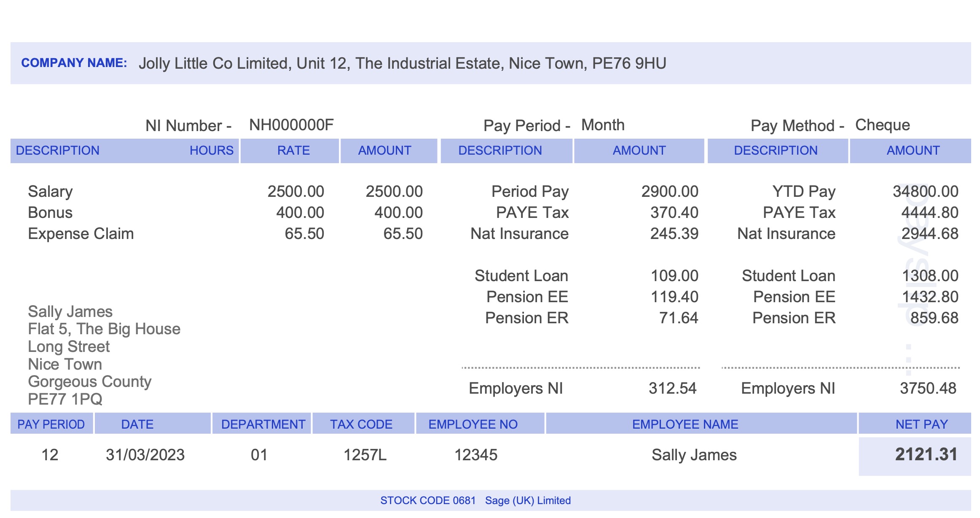This screenshot has height=518, width=980.
Task: Click the tax code 1257L
Action: click(365, 455)
